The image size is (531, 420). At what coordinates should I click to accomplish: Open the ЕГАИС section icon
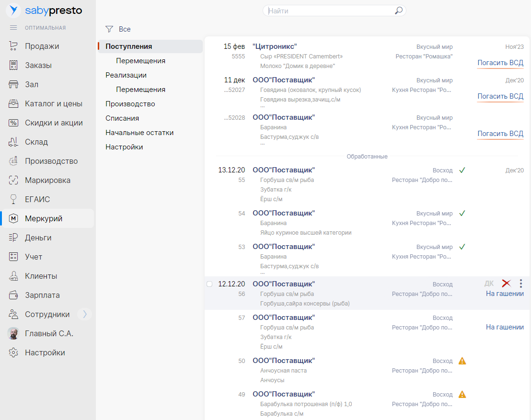click(13, 199)
